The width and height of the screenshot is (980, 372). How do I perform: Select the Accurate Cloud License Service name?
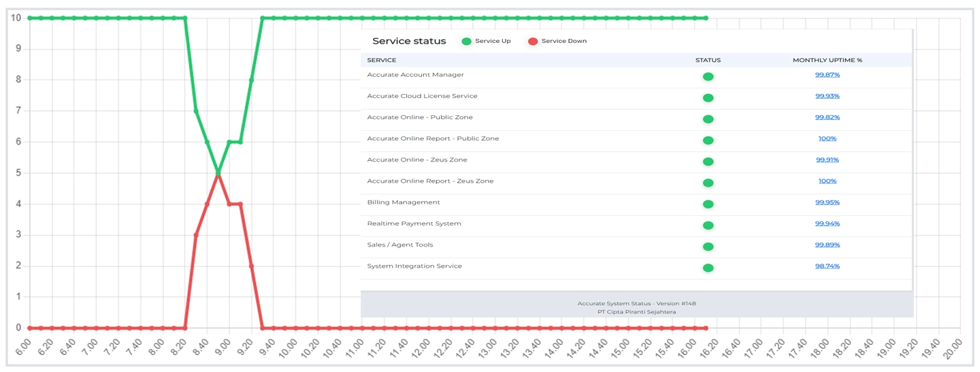[423, 96]
